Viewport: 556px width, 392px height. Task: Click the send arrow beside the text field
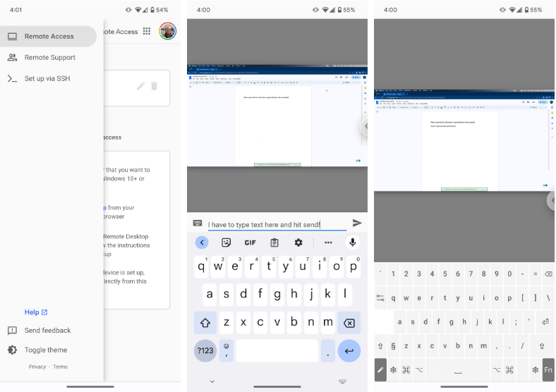coord(357,223)
